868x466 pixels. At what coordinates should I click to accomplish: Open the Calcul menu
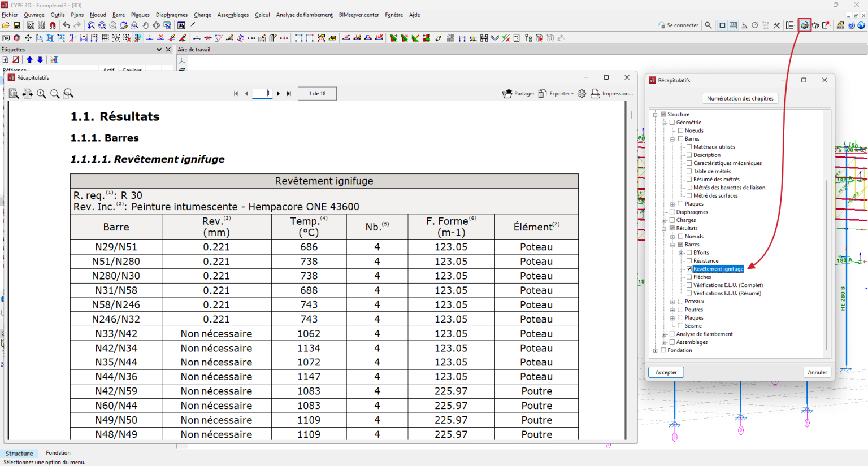pos(262,15)
